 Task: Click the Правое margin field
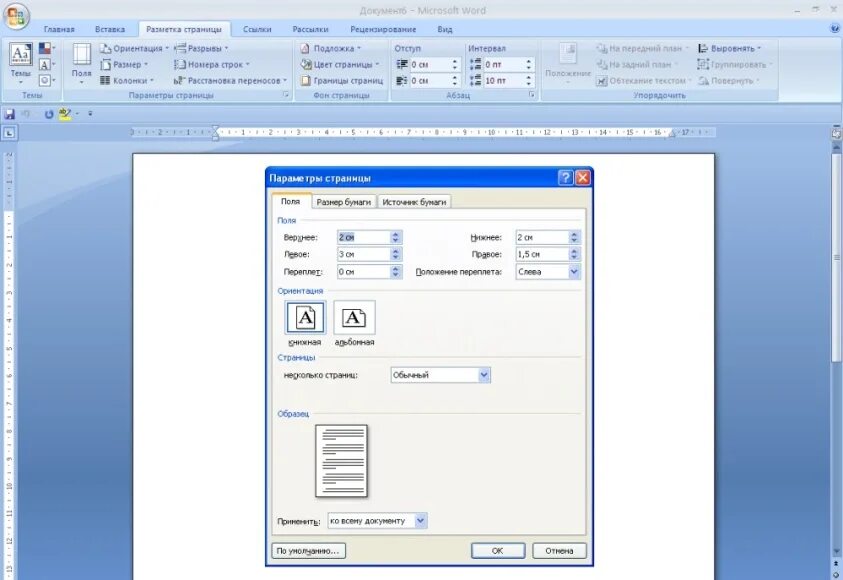click(x=542, y=254)
